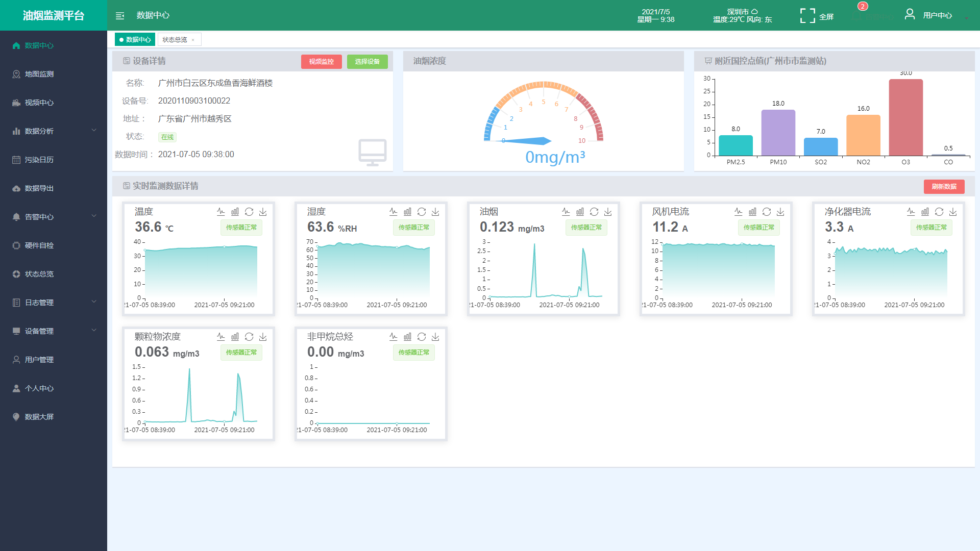This screenshot has width=980, height=551.
Task: Click the device number 2020110903100022
Action: pos(194,101)
